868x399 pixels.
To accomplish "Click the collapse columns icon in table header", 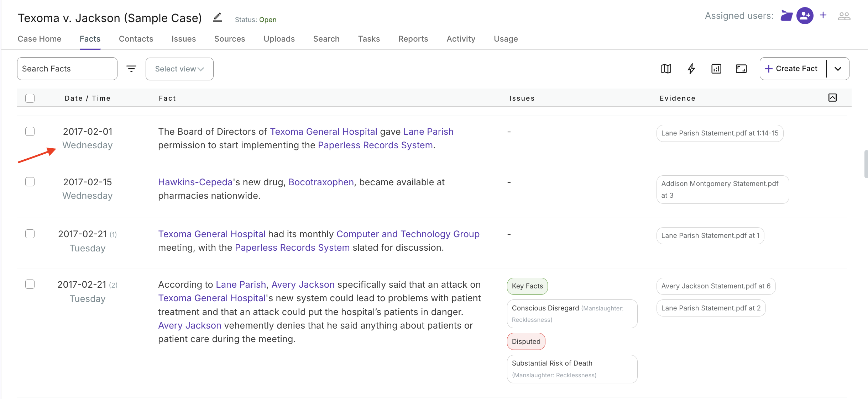I will (x=832, y=98).
